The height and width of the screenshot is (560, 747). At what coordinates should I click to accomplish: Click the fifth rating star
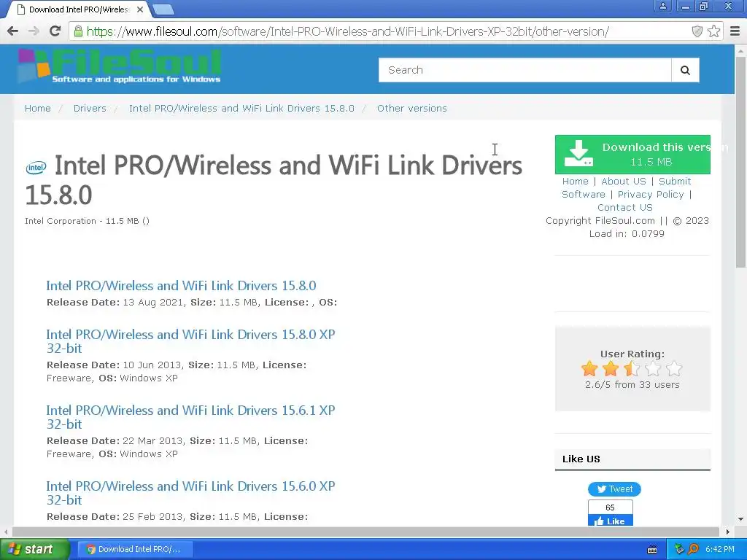point(674,368)
